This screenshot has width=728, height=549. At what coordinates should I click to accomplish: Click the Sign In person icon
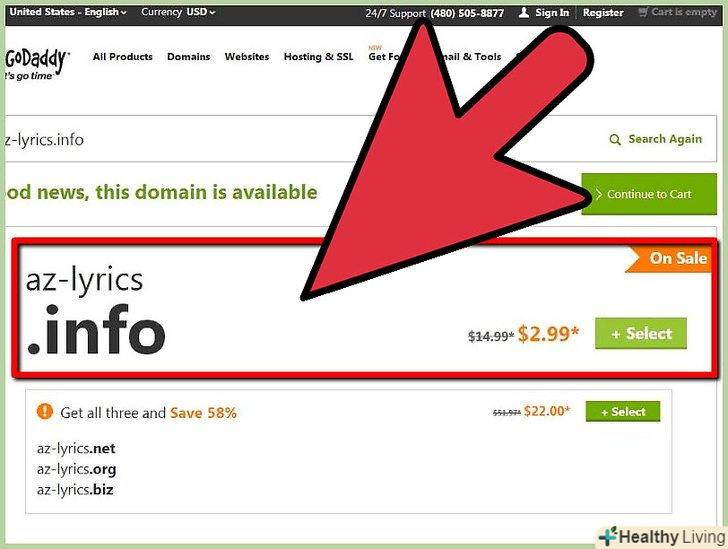coord(524,13)
